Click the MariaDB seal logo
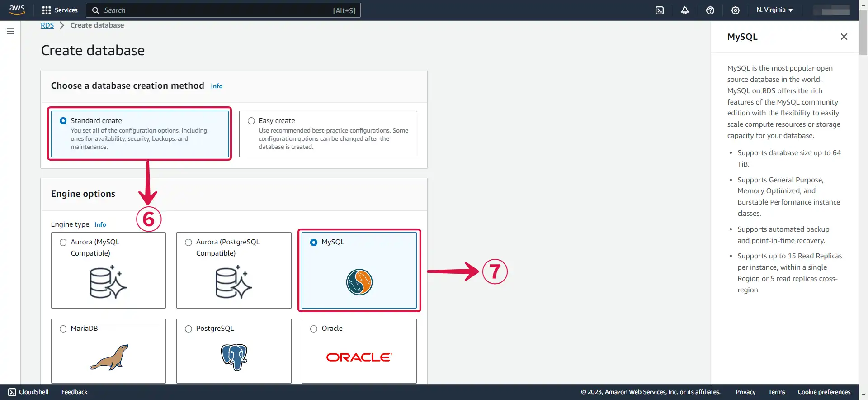Screen dimensions: 868x400 (x=109, y=357)
